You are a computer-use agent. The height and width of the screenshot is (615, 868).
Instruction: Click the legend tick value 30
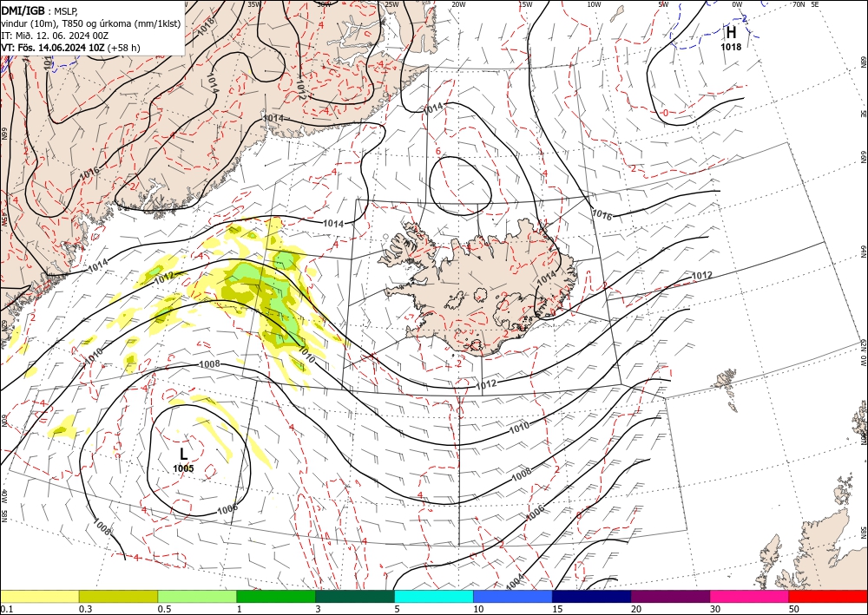[x=715, y=609]
